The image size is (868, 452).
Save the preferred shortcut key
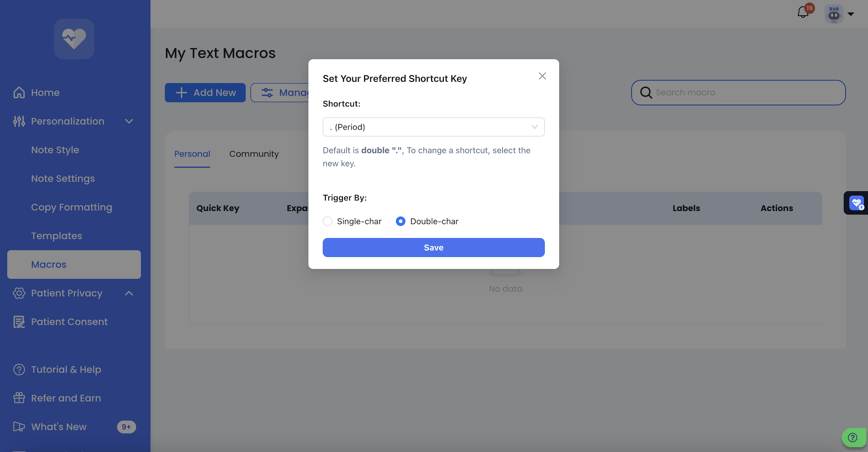pyautogui.click(x=433, y=247)
